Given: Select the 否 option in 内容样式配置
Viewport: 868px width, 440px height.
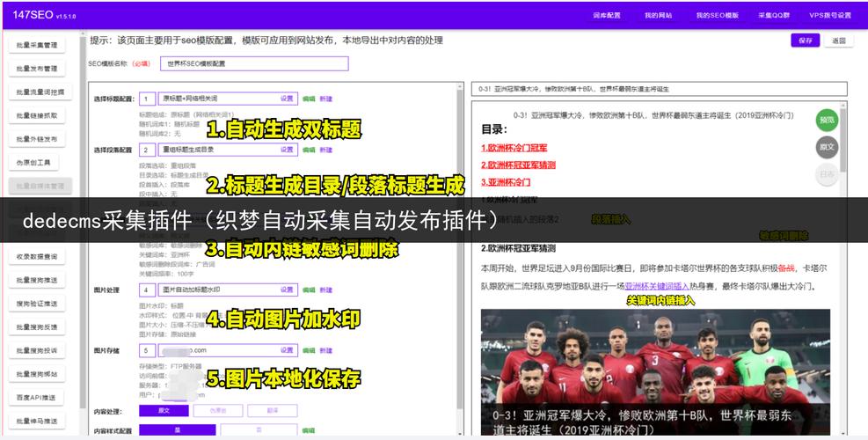Looking at the screenshot, I should [259, 430].
